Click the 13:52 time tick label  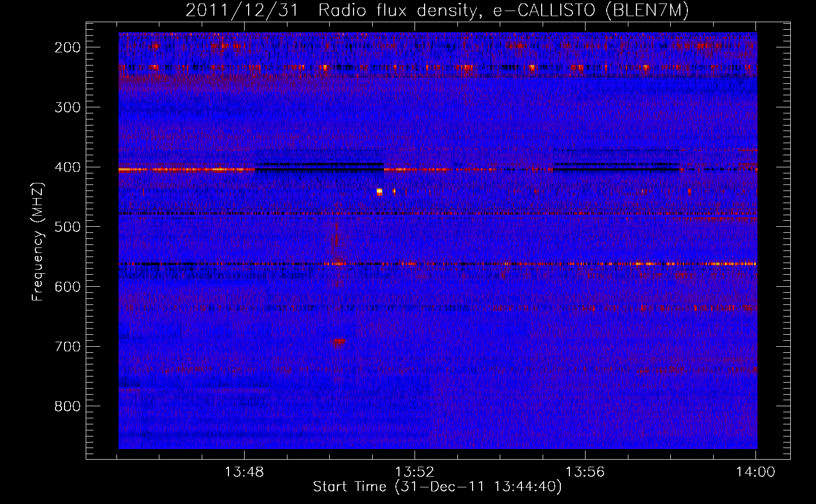click(415, 472)
